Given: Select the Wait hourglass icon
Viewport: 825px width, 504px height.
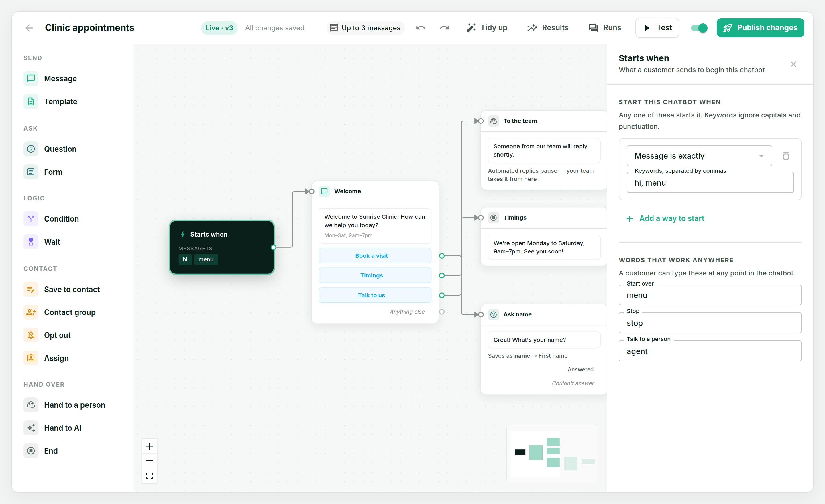Looking at the screenshot, I should click(31, 242).
